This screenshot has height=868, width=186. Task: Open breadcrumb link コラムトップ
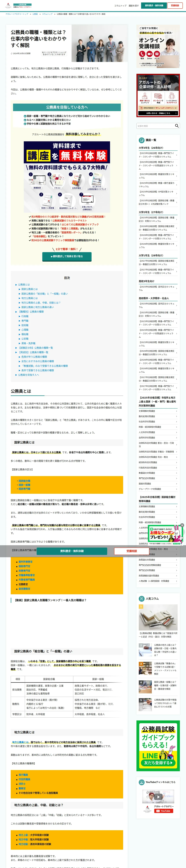click(x=47, y=14)
